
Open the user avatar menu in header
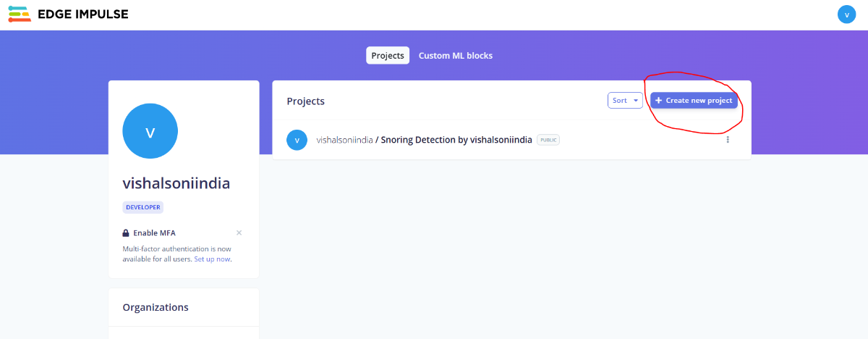pos(846,14)
